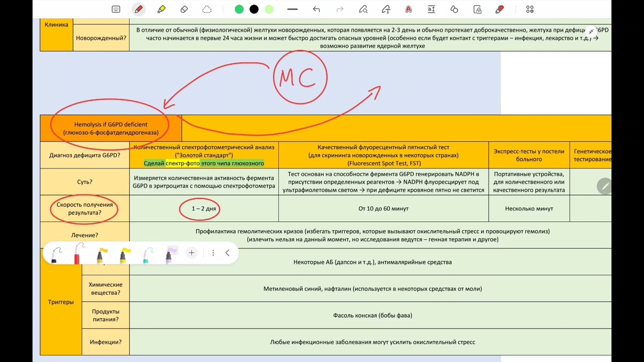Click the '1 – 2 дня' cell
This screenshot has width=644, height=362.
(204, 209)
